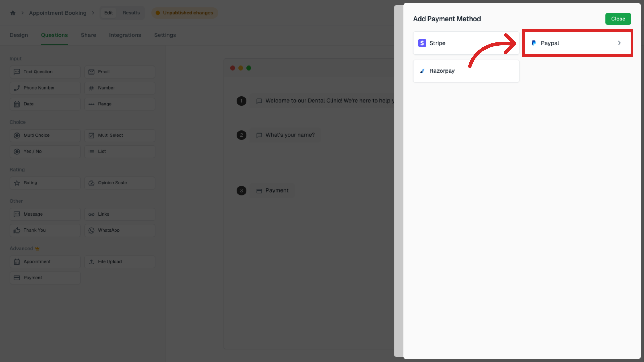The height and width of the screenshot is (362, 644).
Task: Click the home icon in breadcrumb
Action: pyautogui.click(x=13, y=13)
